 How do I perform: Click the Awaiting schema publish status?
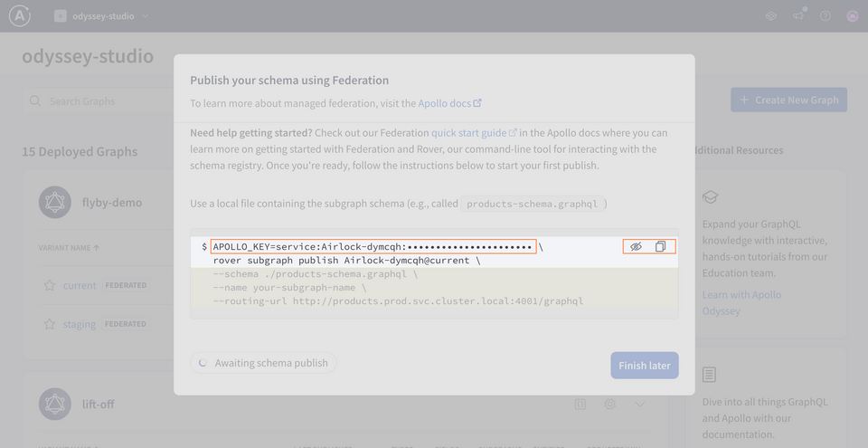[263, 363]
